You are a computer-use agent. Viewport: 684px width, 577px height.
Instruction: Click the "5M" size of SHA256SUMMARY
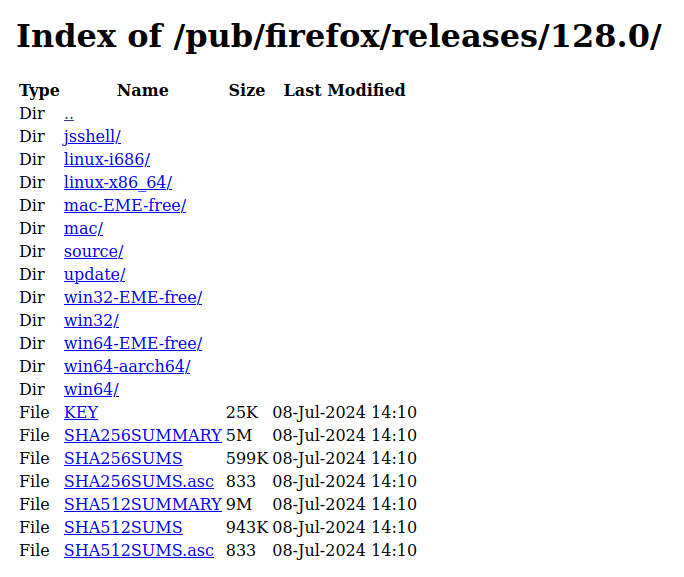point(239,435)
